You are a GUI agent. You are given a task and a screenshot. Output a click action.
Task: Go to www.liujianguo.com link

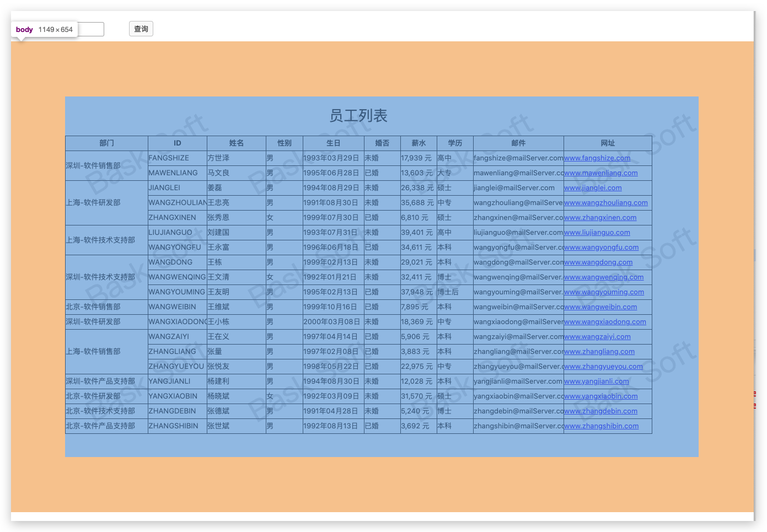tap(597, 233)
